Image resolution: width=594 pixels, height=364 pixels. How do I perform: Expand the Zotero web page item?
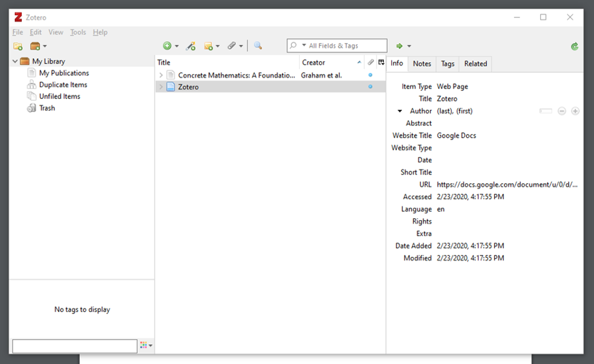pos(161,87)
